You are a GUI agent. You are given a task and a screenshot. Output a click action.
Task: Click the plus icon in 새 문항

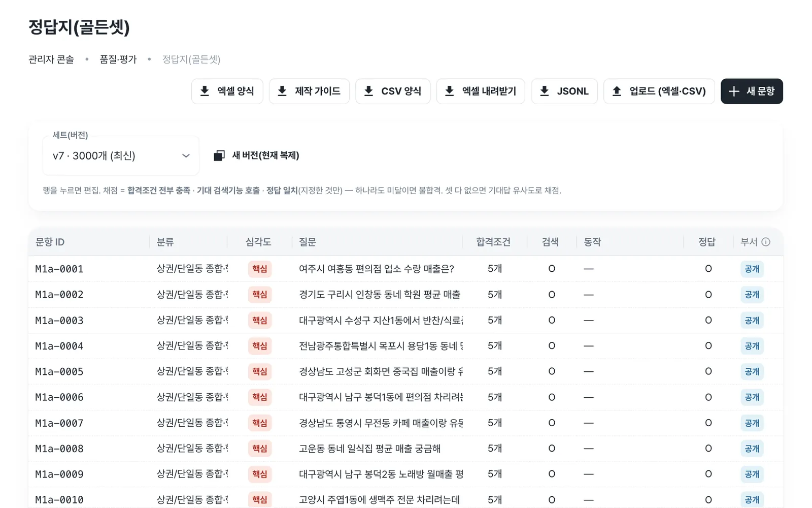click(x=734, y=91)
